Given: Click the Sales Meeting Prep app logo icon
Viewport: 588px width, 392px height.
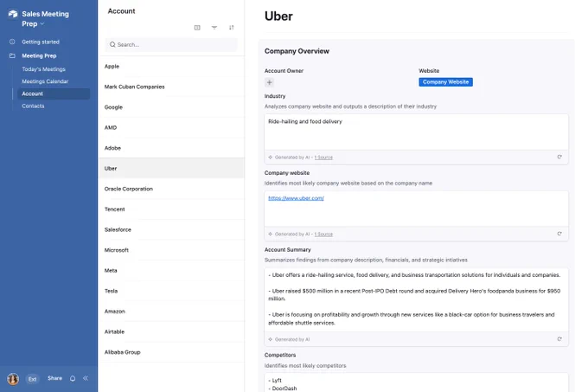Looking at the screenshot, I should [13, 14].
